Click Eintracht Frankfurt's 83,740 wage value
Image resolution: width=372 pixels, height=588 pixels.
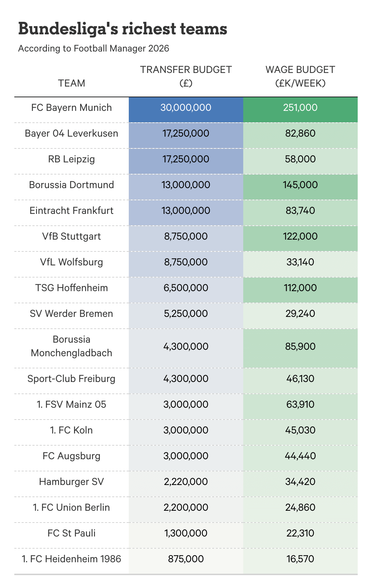[300, 211]
